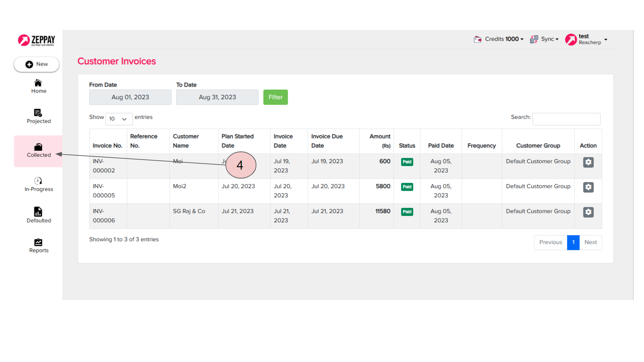Select the Collected sidebar icon
Screen dimensions: 644x362
coord(38,147)
